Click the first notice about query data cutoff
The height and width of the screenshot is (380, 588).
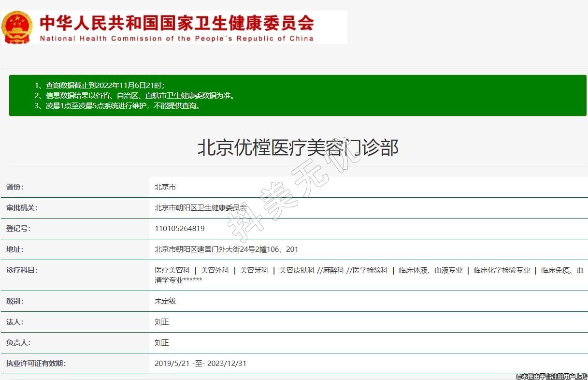tap(99, 86)
